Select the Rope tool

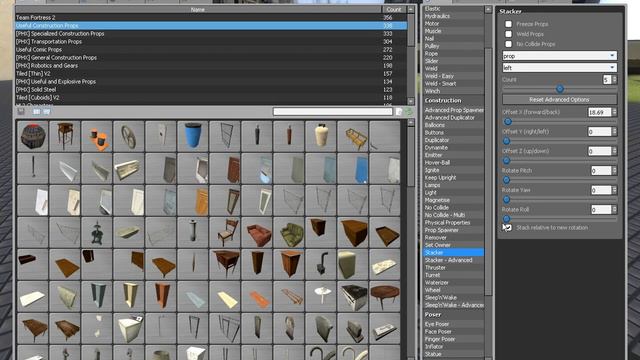[x=453, y=53]
